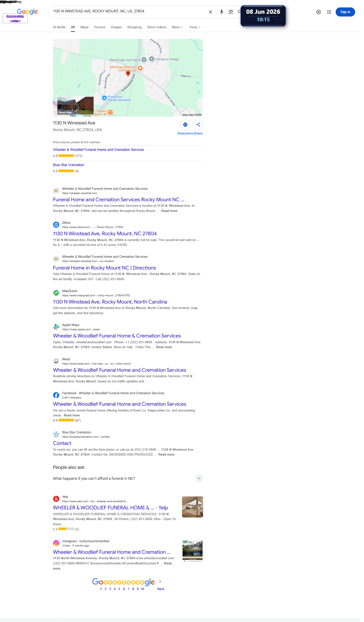Open the settings gear icon
This screenshot has height=622, width=364.
coord(318,12)
